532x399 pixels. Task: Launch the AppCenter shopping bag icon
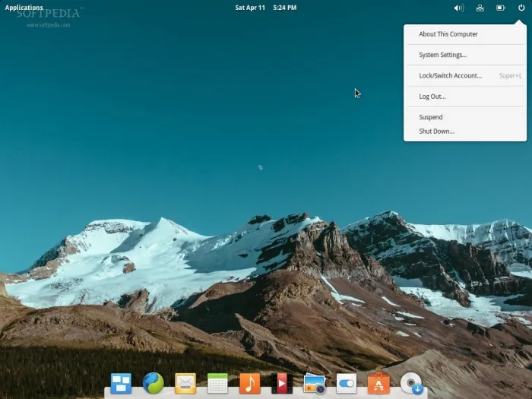click(x=378, y=383)
